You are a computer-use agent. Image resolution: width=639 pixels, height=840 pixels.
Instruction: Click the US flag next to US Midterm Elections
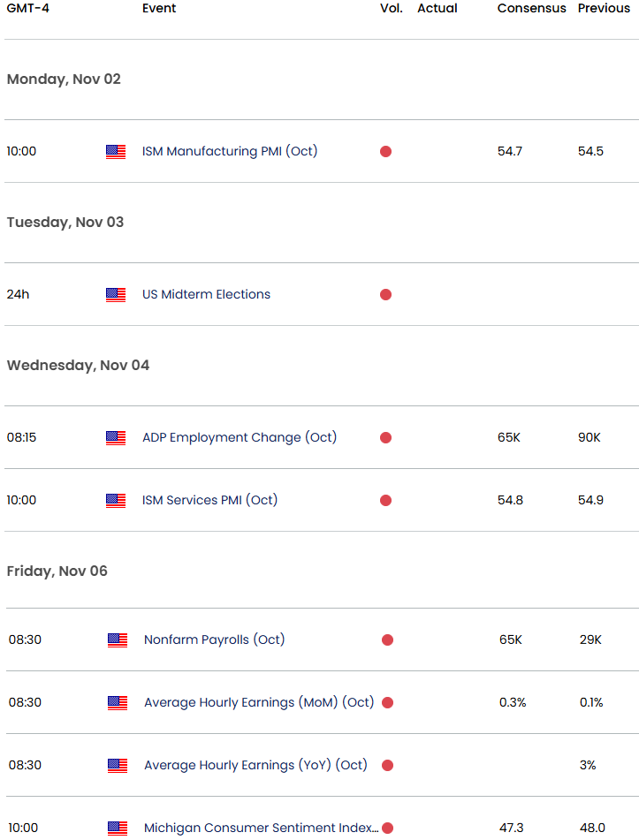click(116, 295)
